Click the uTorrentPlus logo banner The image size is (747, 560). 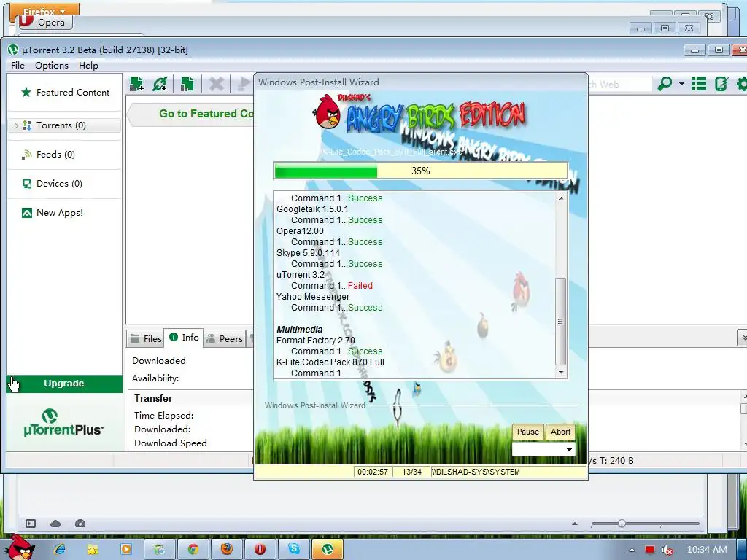(x=63, y=422)
